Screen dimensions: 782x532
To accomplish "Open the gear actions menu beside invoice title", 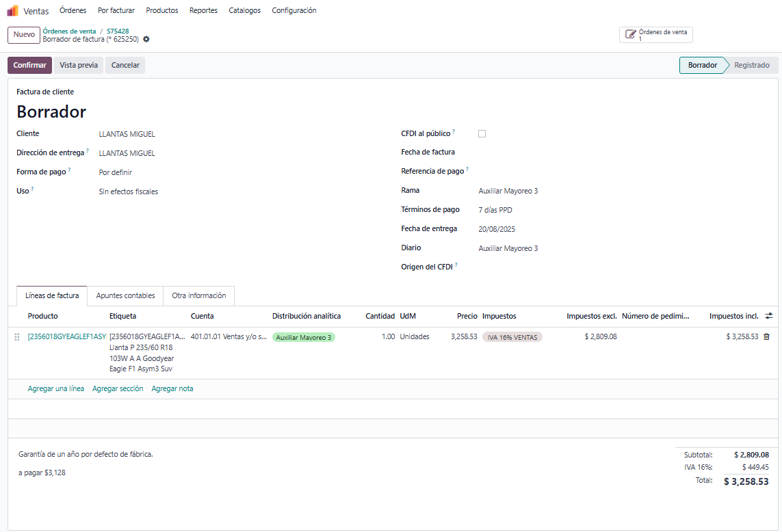I will pos(146,40).
